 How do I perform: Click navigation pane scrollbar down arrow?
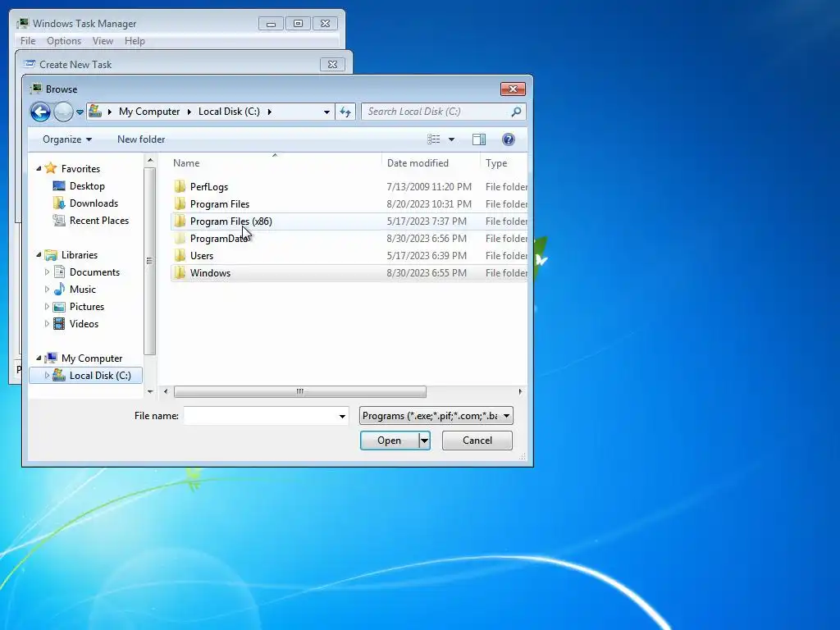click(x=150, y=391)
